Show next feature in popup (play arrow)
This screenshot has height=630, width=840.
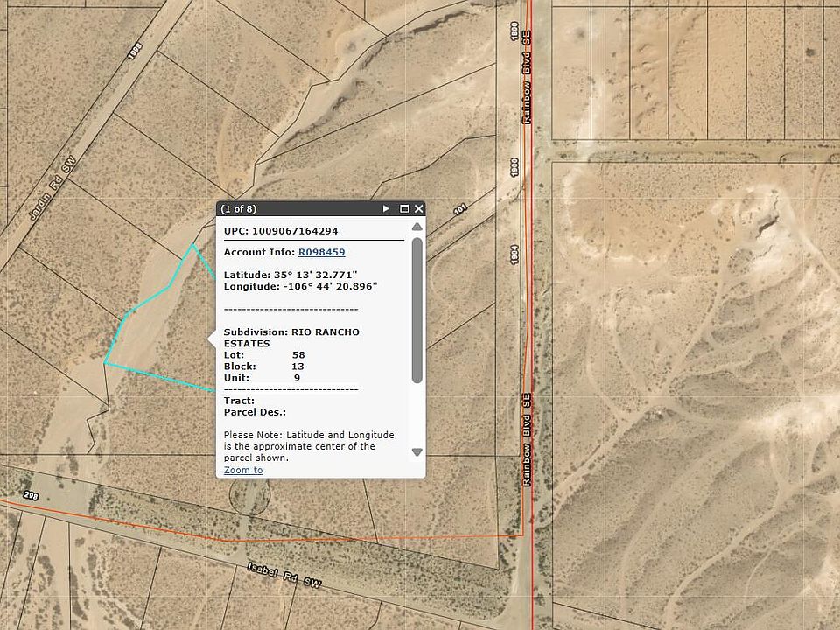click(x=386, y=208)
